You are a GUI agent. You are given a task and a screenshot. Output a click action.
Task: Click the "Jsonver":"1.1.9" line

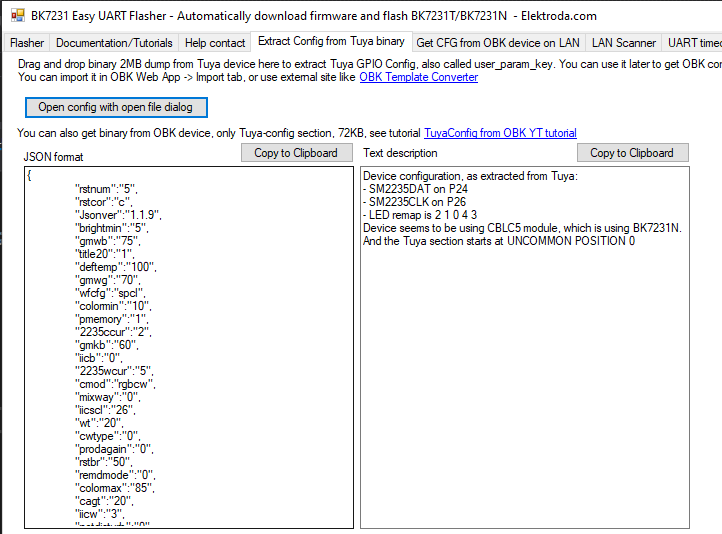coord(118,215)
